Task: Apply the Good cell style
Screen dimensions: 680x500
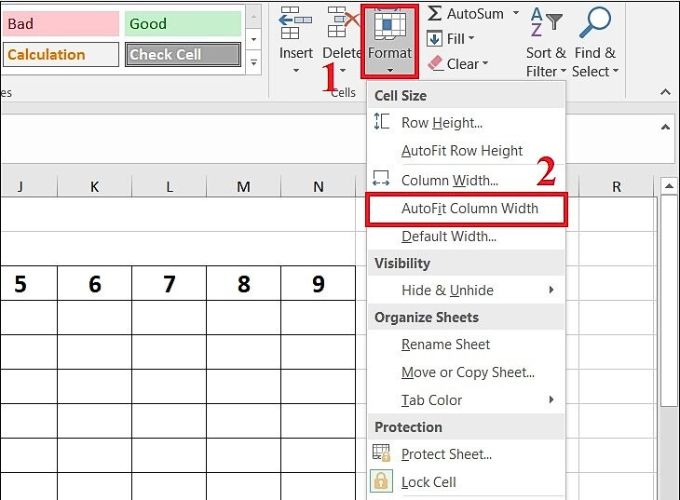Action: click(x=183, y=23)
